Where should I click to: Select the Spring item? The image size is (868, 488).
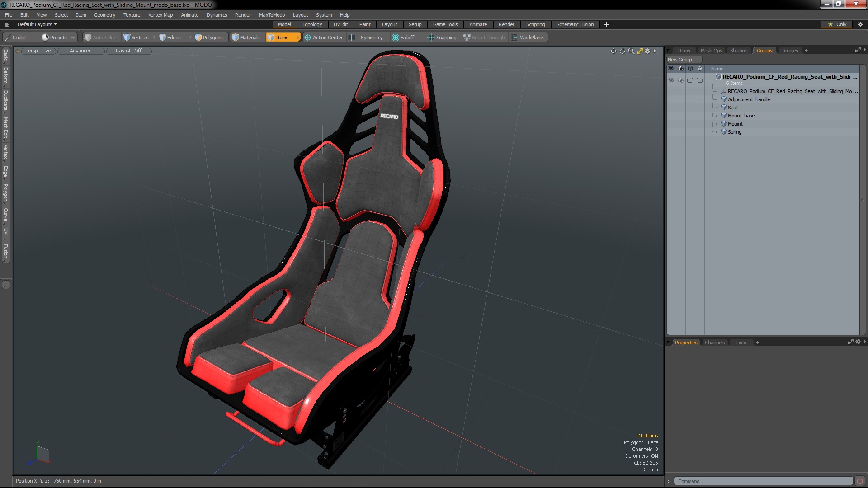click(x=735, y=132)
